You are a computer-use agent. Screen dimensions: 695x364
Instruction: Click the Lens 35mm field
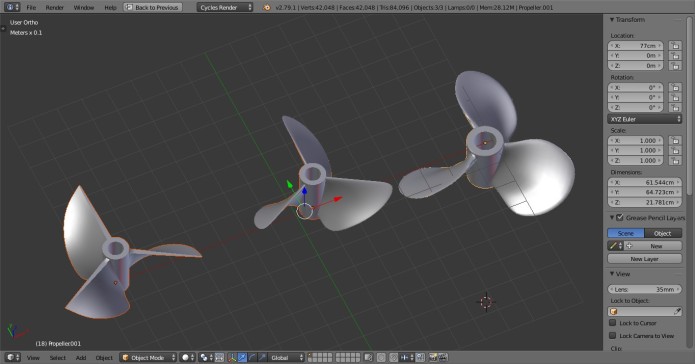(644, 290)
